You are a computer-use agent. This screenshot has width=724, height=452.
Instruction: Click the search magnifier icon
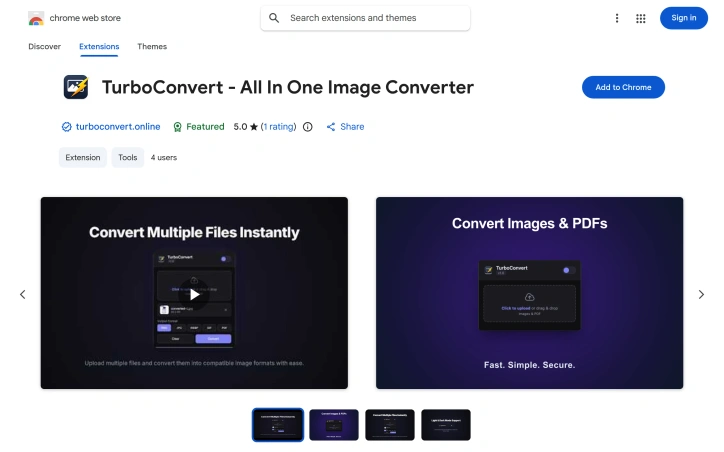point(274,18)
